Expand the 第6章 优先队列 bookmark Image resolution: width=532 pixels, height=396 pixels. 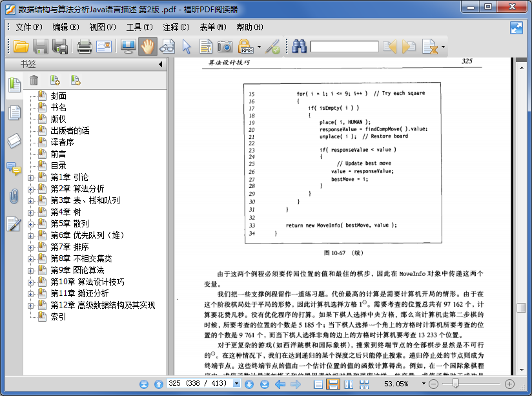coord(30,236)
